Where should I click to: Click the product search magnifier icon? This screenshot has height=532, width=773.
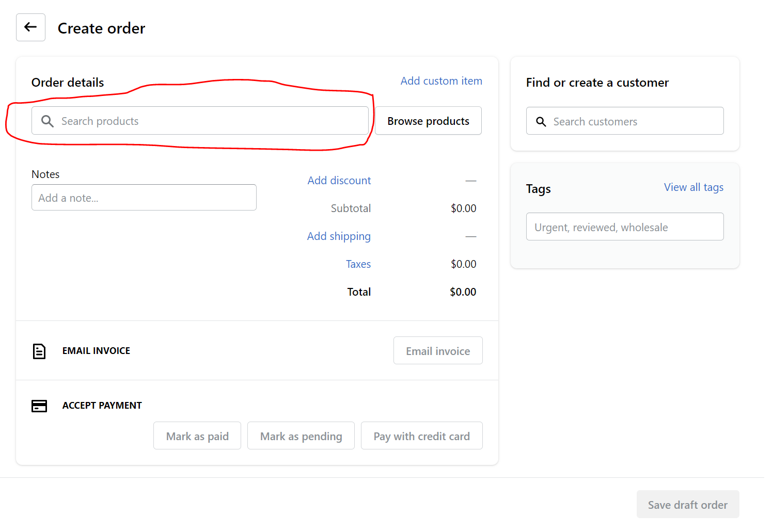click(x=48, y=121)
